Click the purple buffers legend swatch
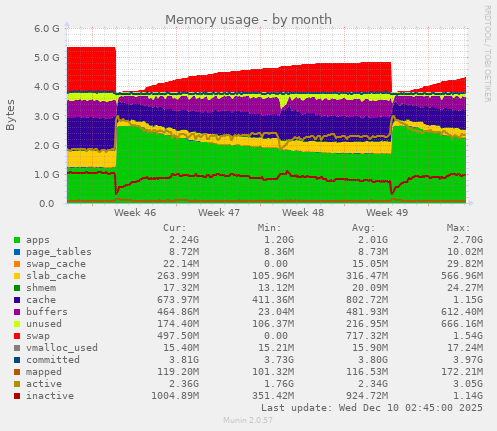497x431 pixels. point(17,312)
